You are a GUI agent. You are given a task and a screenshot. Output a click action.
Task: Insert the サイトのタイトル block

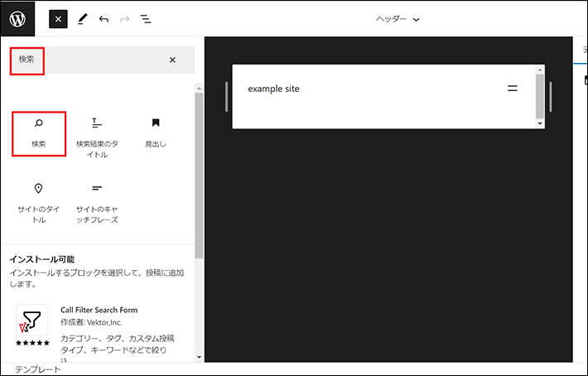(x=39, y=203)
